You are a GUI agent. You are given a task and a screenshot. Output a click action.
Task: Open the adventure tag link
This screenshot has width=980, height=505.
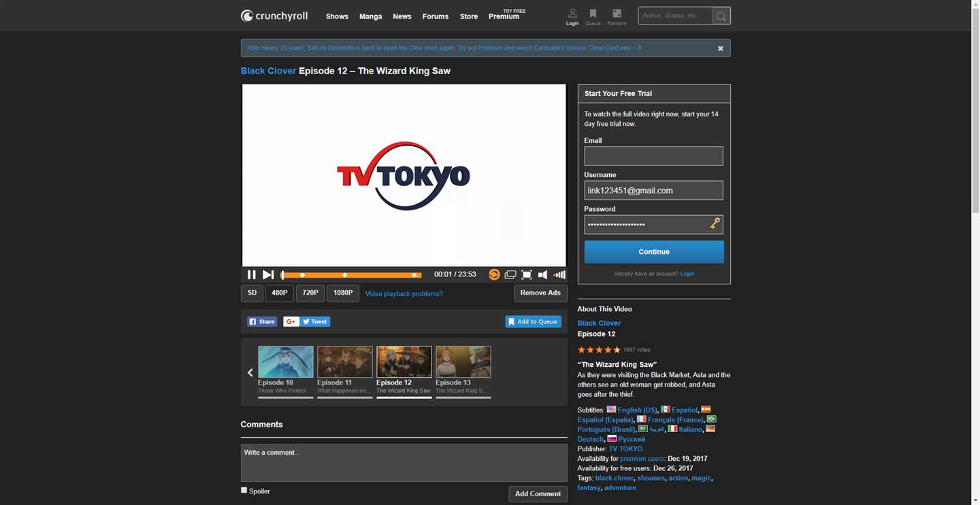[x=620, y=488]
